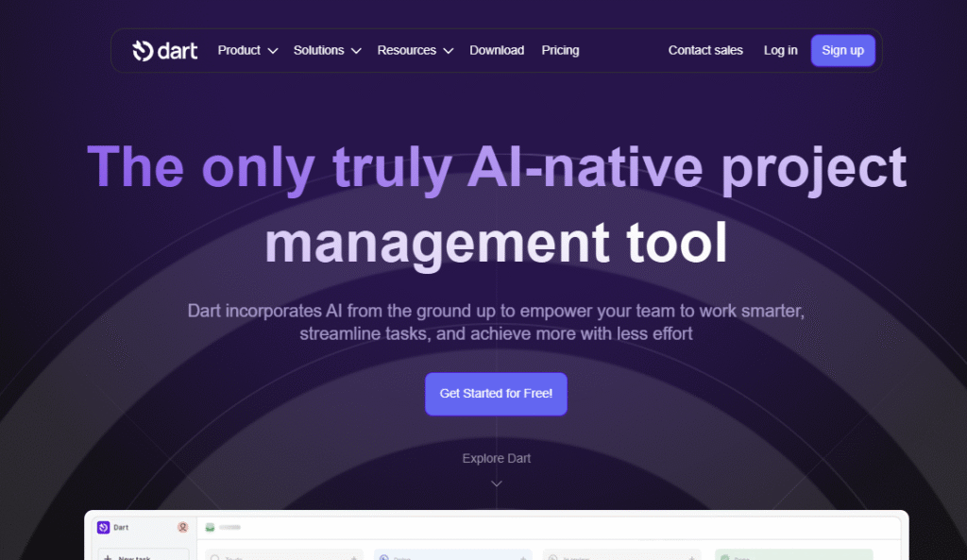Image resolution: width=967 pixels, height=560 pixels.
Task: Click the user avatar icon in app preview
Action: [182, 527]
